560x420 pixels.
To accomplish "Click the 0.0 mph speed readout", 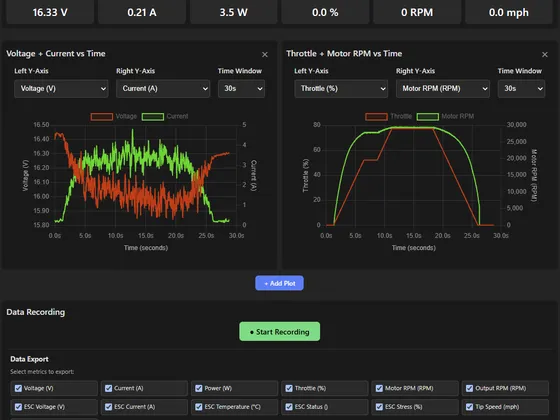I will tap(509, 12).
